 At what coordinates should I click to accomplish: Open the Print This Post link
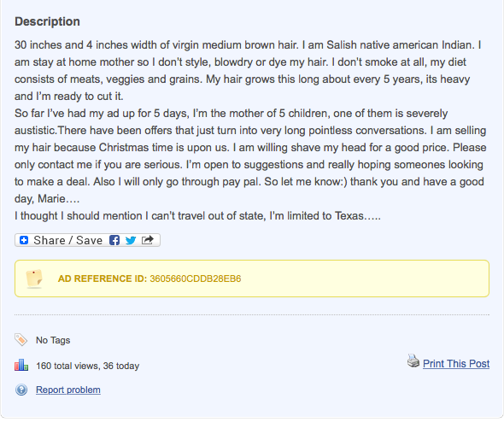(x=456, y=364)
